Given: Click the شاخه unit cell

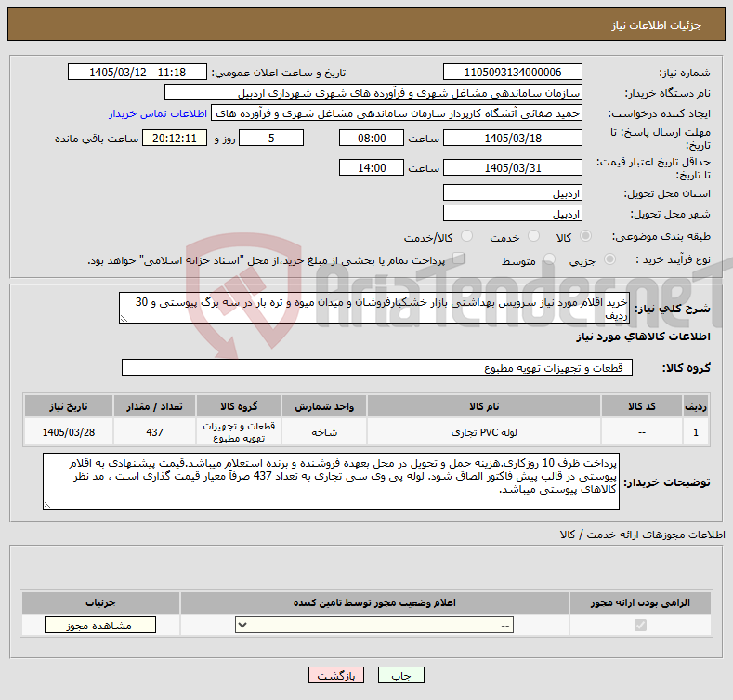Looking at the screenshot, I should (324, 432).
